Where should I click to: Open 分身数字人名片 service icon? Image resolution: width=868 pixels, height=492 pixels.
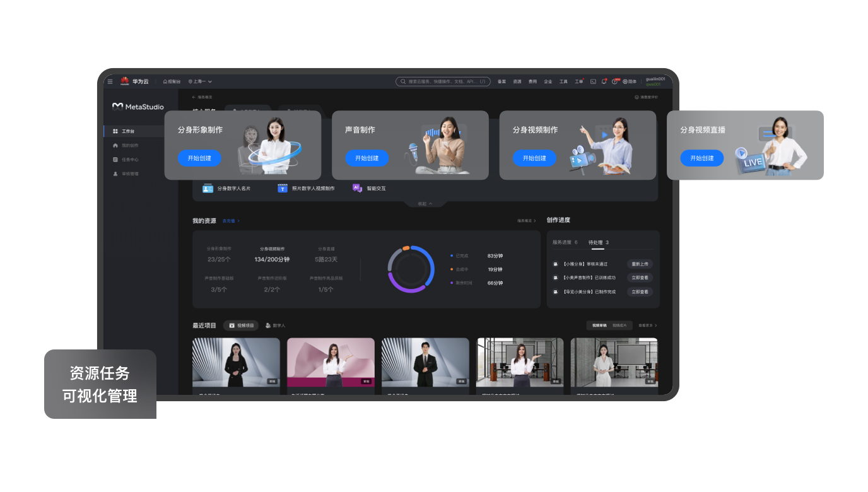click(208, 188)
